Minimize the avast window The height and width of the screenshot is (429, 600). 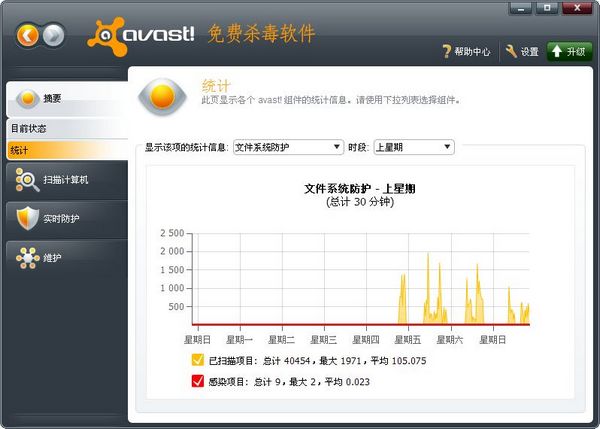click(520, 8)
